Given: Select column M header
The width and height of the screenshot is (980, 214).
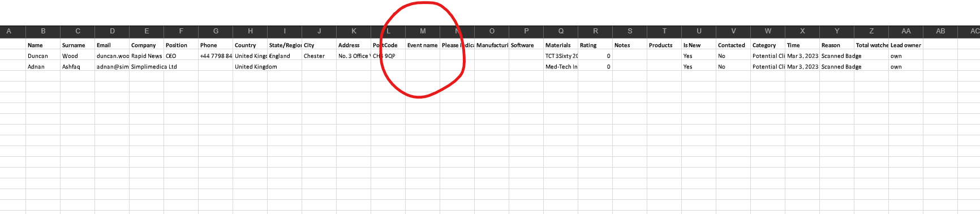Looking at the screenshot, I should click(423, 31).
